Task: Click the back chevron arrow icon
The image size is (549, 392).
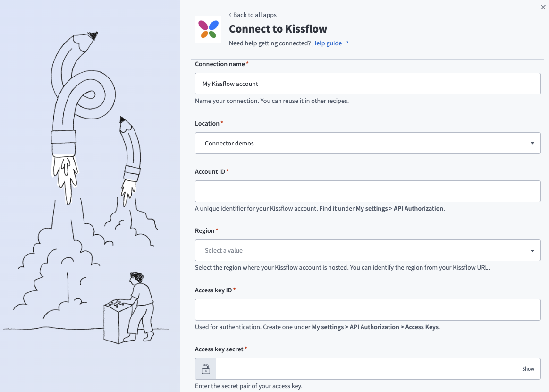Action: click(230, 15)
